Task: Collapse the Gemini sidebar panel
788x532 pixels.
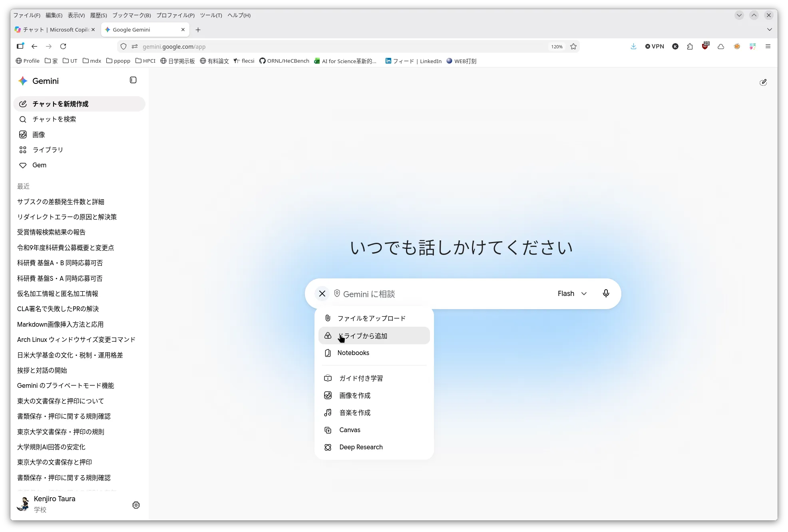Action: point(133,80)
